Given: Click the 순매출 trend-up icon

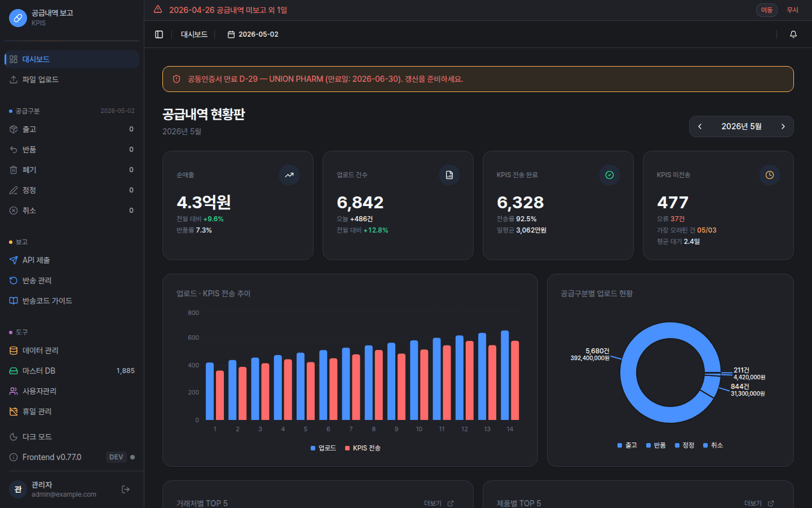Looking at the screenshot, I should coord(289,175).
